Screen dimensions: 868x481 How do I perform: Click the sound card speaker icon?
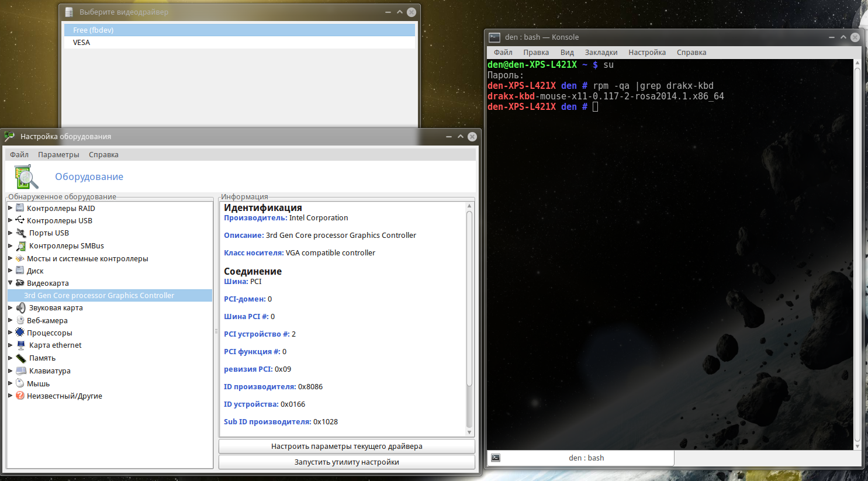21,308
